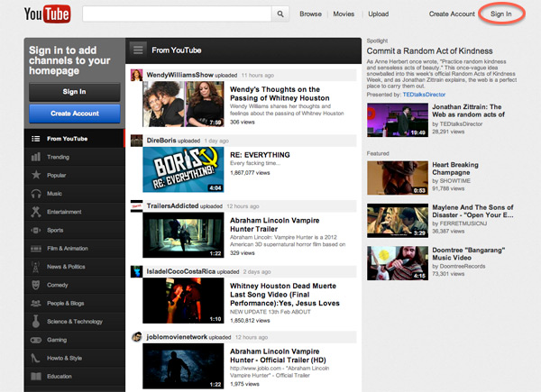Viewport: 541px width, 392px height.
Task: Click the From YouTube list icon in sidebar
Action: click(x=36, y=139)
